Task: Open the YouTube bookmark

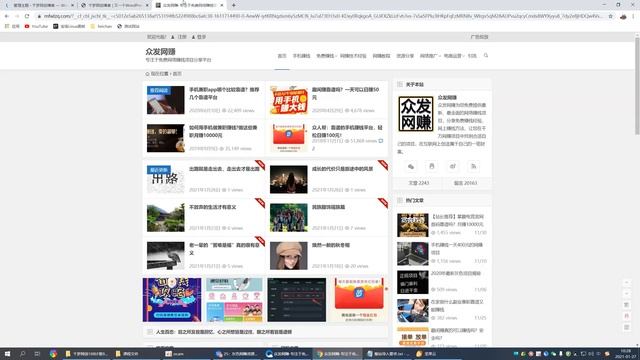Action: [x=36, y=26]
